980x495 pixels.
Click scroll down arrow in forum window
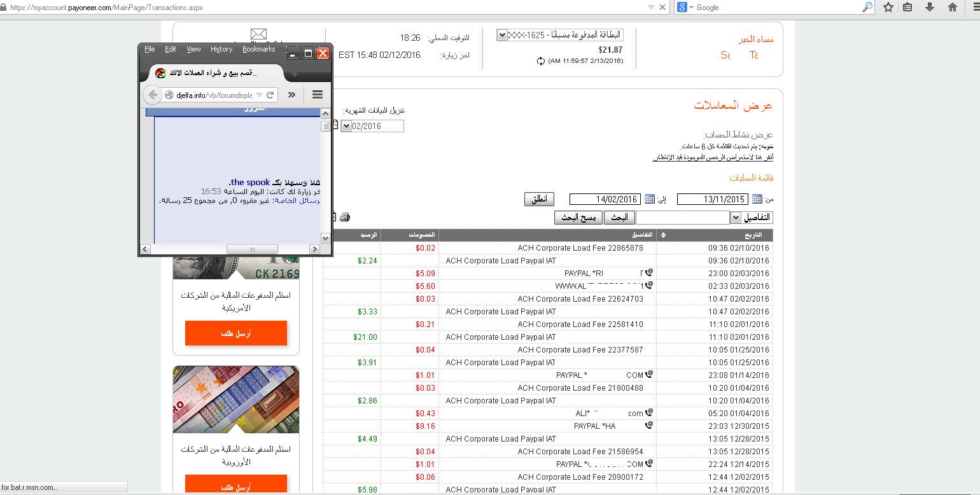(x=326, y=238)
